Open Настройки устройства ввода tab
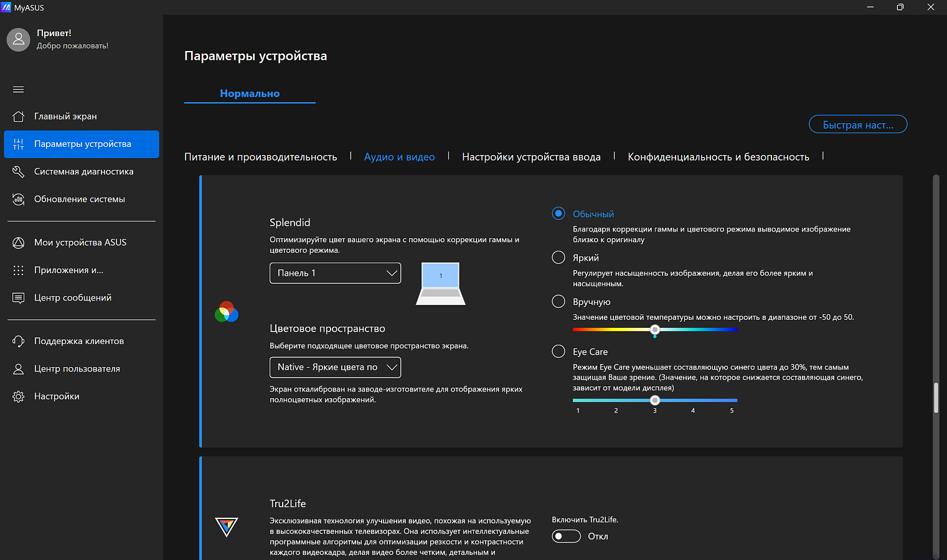 [531, 157]
